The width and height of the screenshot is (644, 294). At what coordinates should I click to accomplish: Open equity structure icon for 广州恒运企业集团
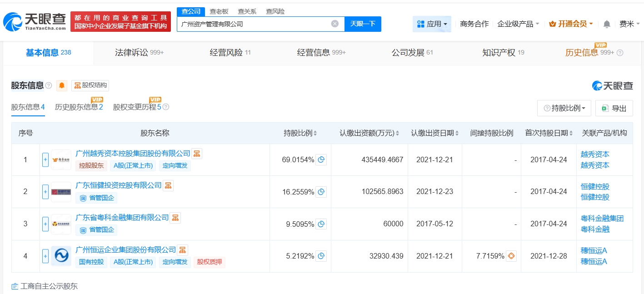coord(182,250)
